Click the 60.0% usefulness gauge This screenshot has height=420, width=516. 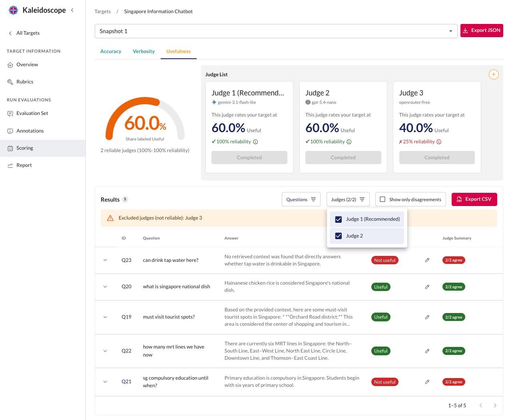(x=145, y=119)
